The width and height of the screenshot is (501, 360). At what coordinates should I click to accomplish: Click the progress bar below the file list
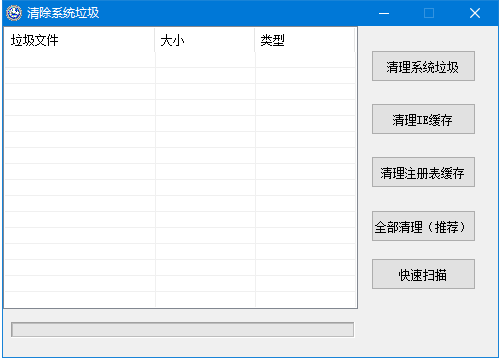[x=182, y=329]
